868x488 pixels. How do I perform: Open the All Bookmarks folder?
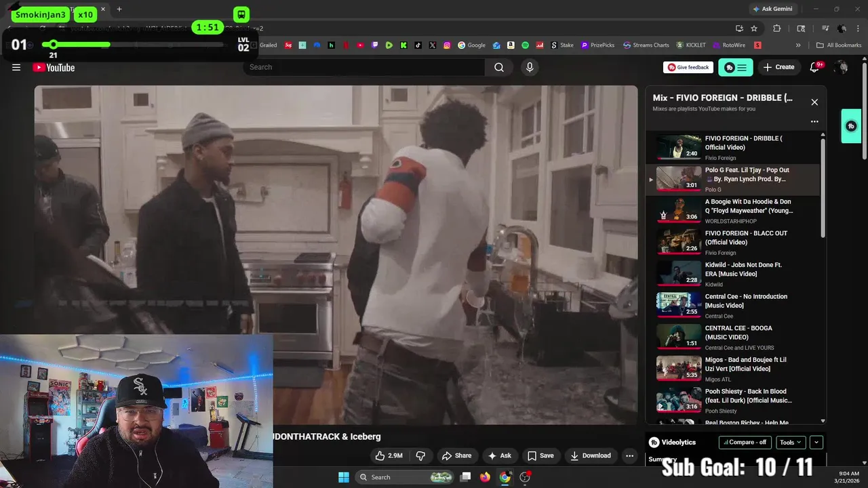[839, 45]
